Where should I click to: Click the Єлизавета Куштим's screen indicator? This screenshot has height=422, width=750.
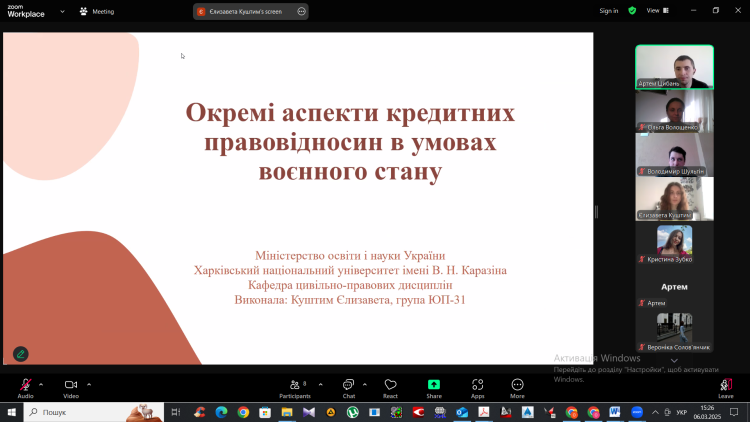245,11
